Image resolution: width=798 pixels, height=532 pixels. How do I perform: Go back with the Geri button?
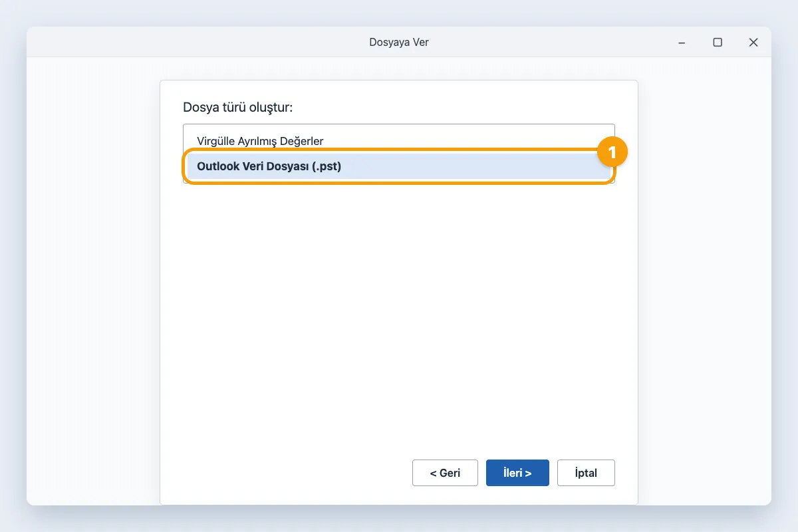pyautogui.click(x=445, y=473)
